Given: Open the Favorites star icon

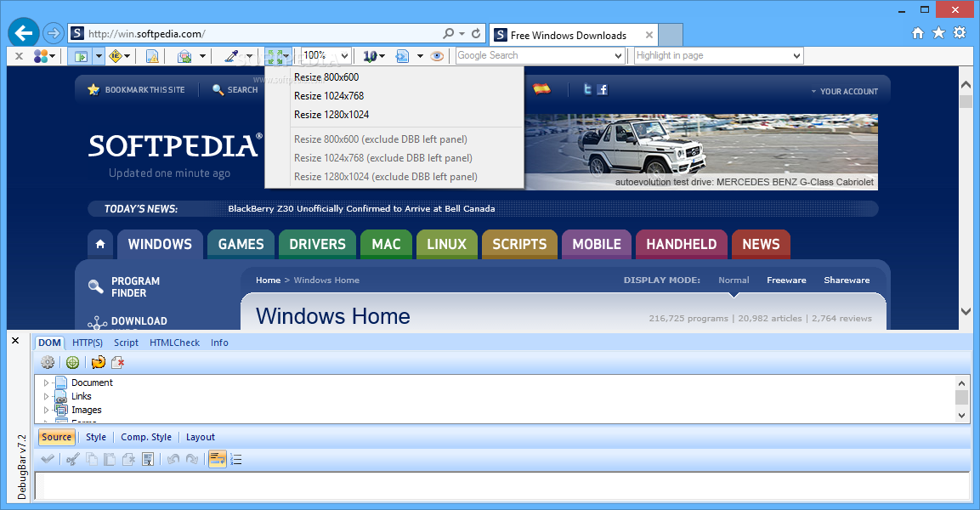Looking at the screenshot, I should [x=938, y=33].
